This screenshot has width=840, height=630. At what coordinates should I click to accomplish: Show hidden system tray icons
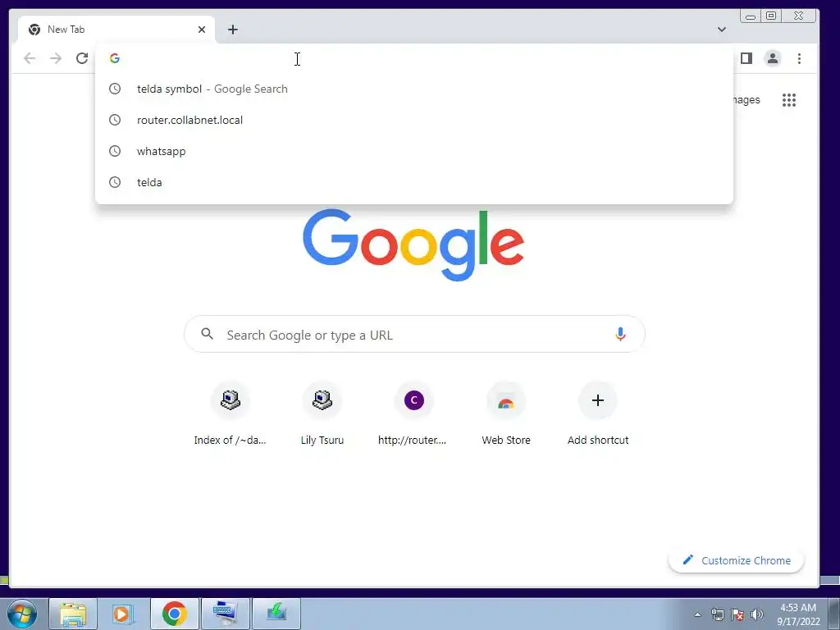pyautogui.click(x=697, y=615)
